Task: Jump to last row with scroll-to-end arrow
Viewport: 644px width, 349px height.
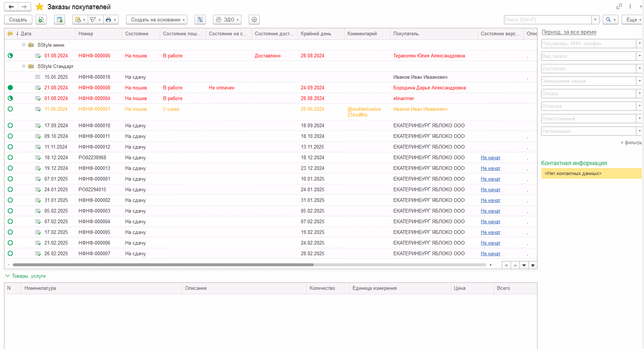Action: (x=533, y=265)
